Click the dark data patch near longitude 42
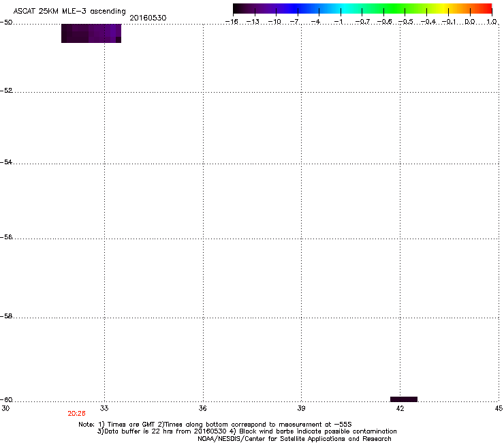 tap(404, 399)
